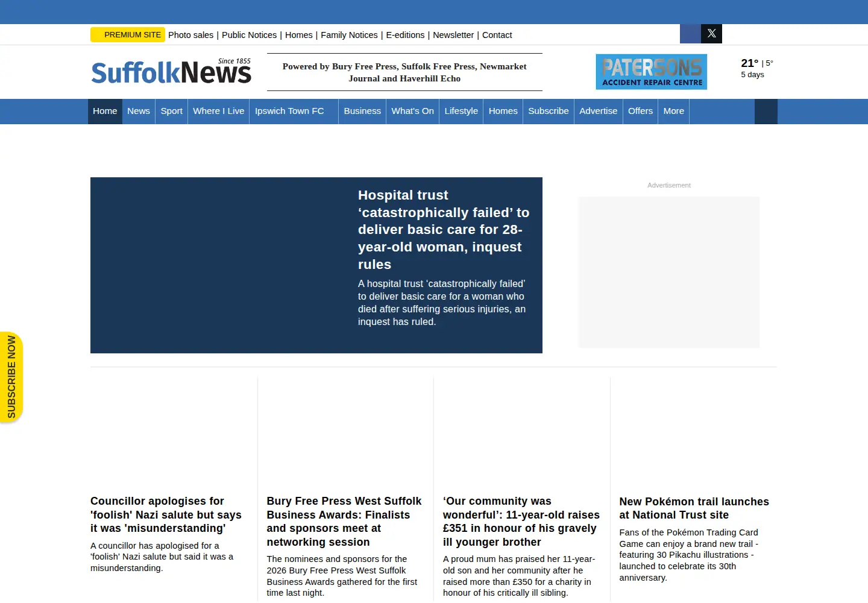The width and height of the screenshot is (868, 603).
Task: Click the proud mum praised summary text
Action: [519, 576]
